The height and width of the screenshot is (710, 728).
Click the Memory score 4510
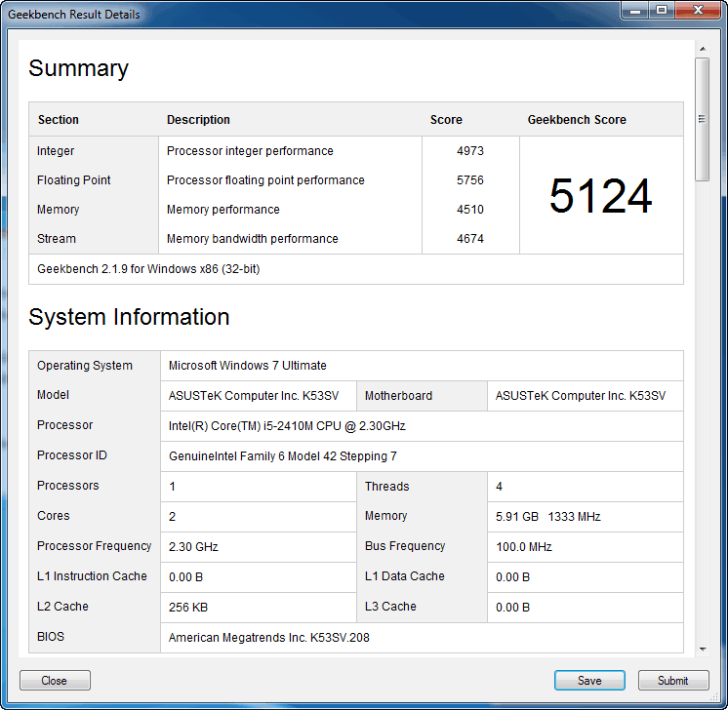469,210
